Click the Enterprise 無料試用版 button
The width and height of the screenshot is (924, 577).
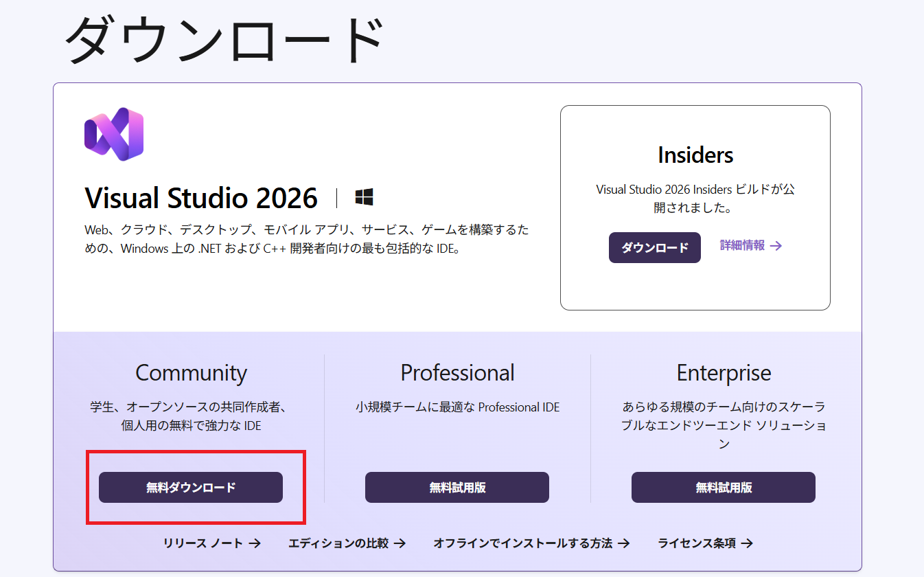[724, 487]
